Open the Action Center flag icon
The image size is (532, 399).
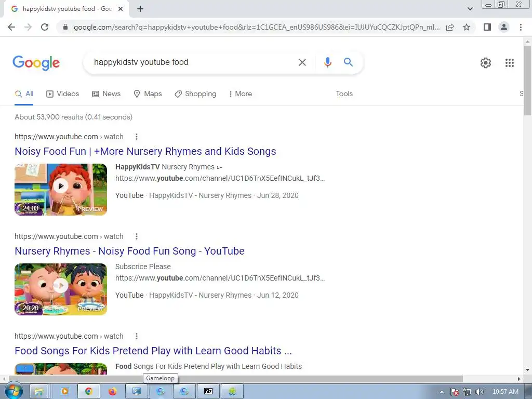click(x=454, y=392)
